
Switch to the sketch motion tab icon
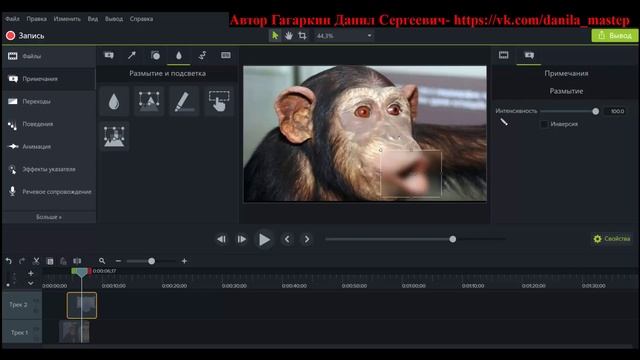click(202, 56)
